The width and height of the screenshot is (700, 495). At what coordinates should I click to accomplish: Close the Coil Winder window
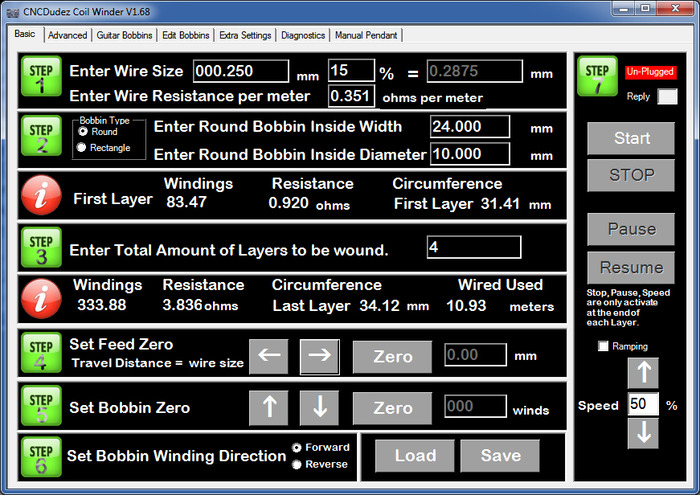click(675, 8)
